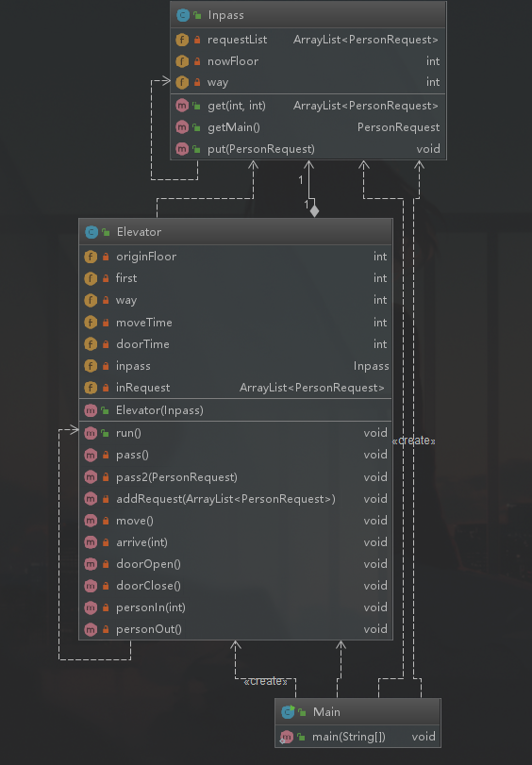Click the method icon beside move()
Screen dimensions: 532x765
(x=91, y=521)
